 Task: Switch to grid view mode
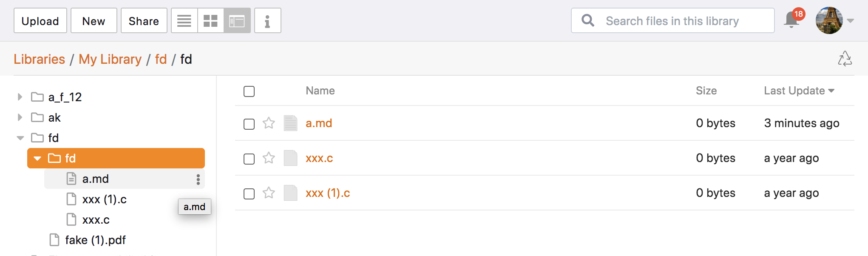point(210,21)
